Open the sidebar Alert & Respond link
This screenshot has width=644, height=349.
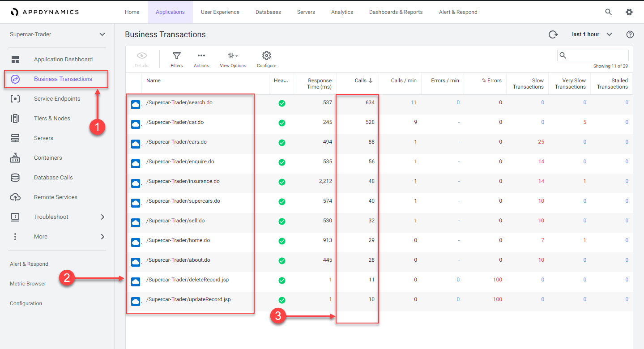(29, 264)
